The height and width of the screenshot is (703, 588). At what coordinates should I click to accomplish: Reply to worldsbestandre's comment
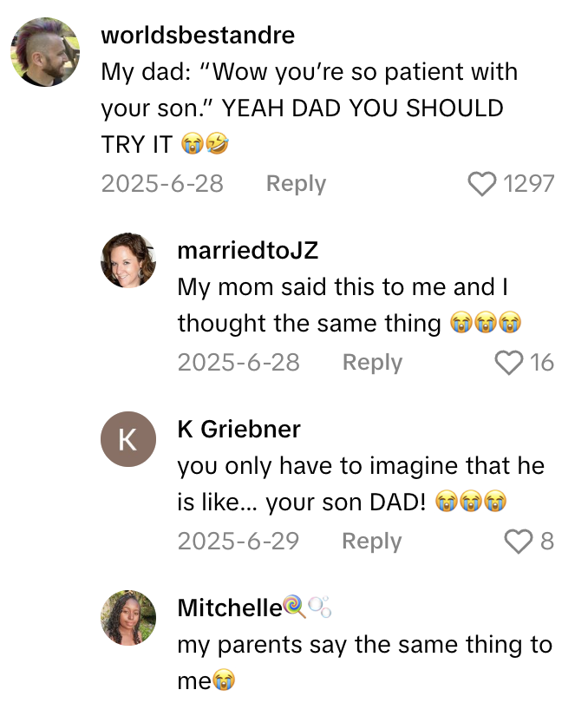(296, 184)
